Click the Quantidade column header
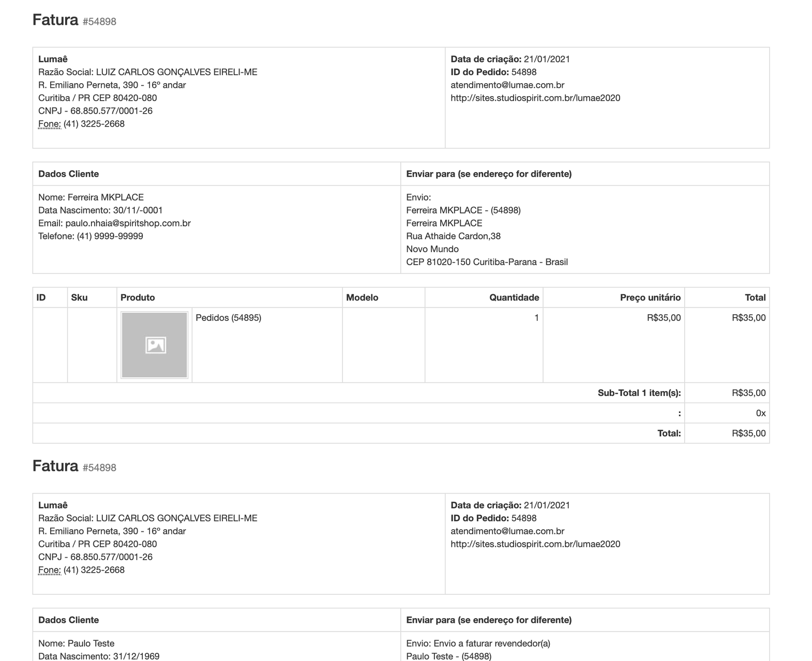812x661 pixels. [x=514, y=298]
